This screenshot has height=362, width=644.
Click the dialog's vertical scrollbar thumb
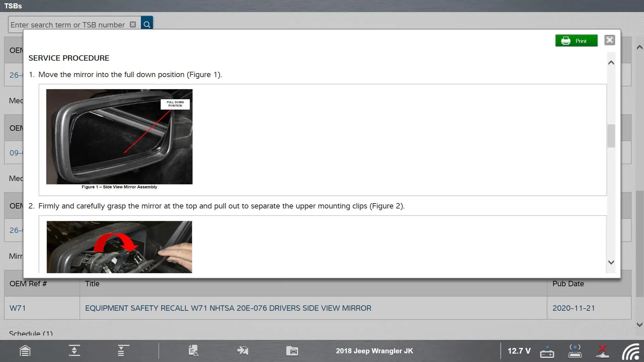point(611,136)
